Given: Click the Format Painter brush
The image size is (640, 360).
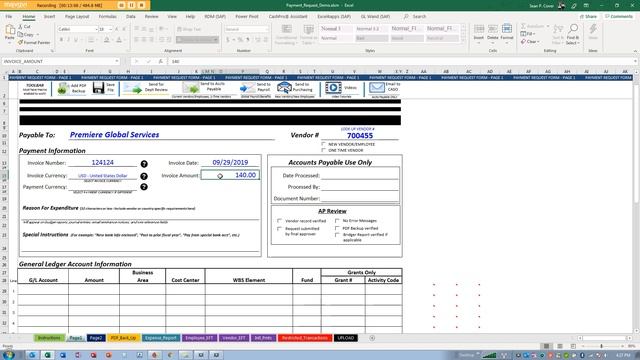Looking at the screenshot, I should 34,42.
